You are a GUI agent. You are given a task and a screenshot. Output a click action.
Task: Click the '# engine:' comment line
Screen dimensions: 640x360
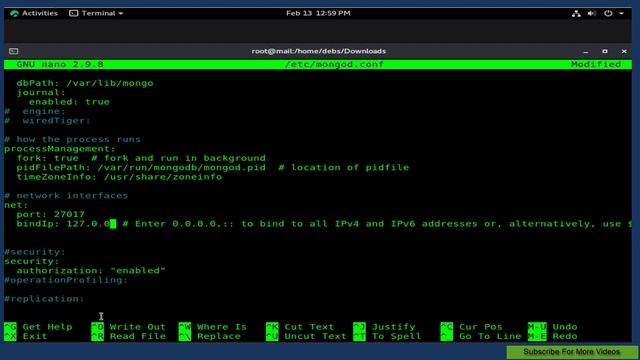[35, 111]
